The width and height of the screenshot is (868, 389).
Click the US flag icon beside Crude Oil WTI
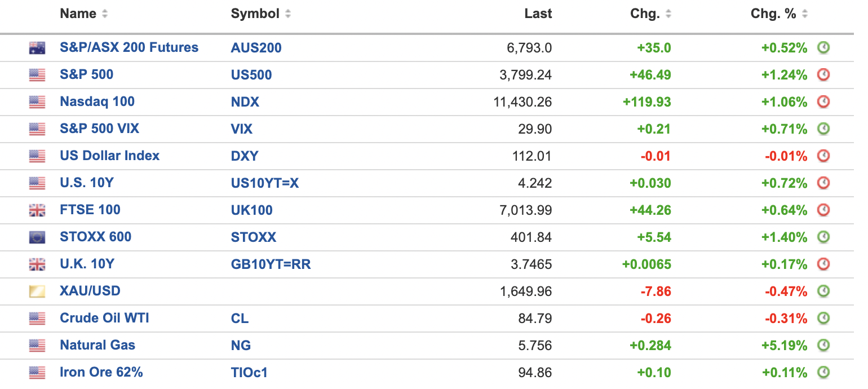pos(37,319)
